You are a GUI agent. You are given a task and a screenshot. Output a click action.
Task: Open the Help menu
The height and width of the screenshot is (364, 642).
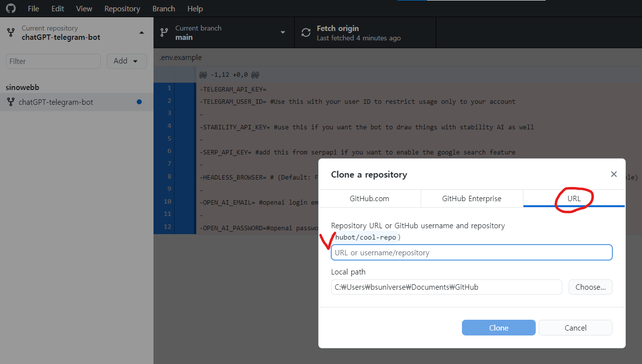click(195, 9)
